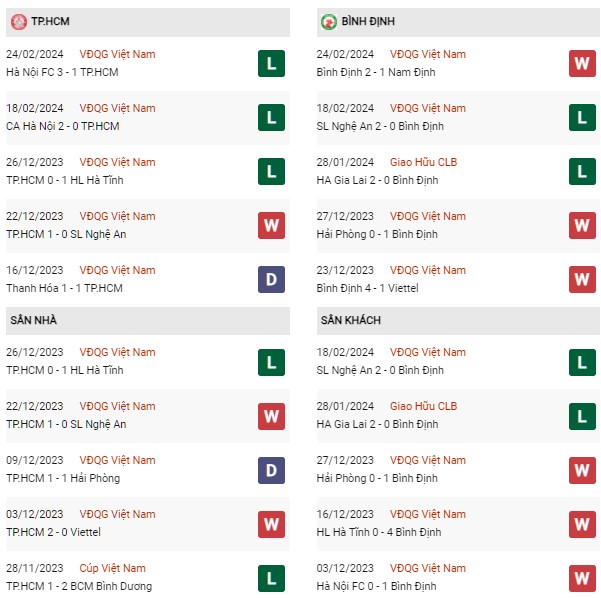Click the L badge for Hà Nội FC 3-1 TP.HCM
Image resolution: width=601 pixels, height=598 pixels.
tap(271, 63)
